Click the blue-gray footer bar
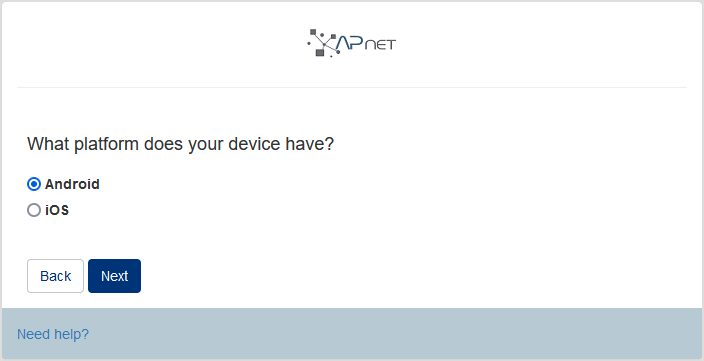 pyautogui.click(x=352, y=334)
